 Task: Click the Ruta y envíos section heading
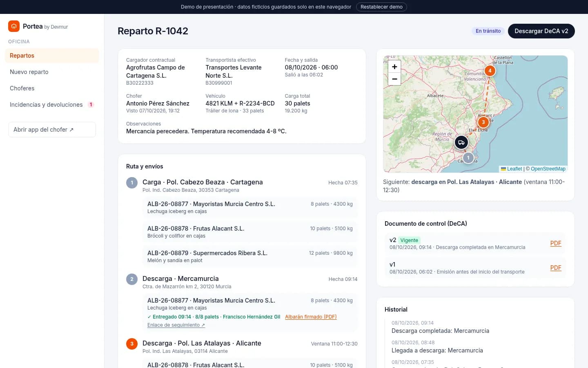point(145,166)
